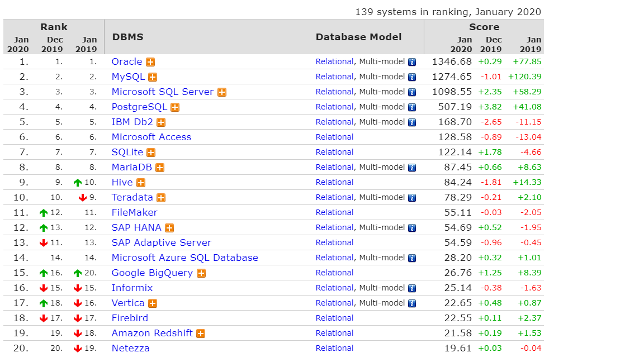Click the info icon in Teradata row

tap(412, 198)
